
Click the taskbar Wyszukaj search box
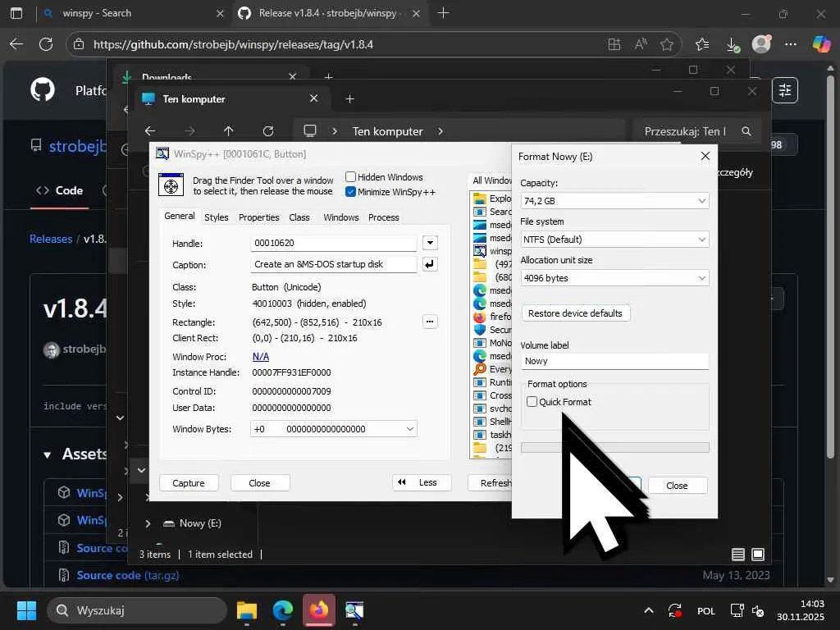pos(137,610)
